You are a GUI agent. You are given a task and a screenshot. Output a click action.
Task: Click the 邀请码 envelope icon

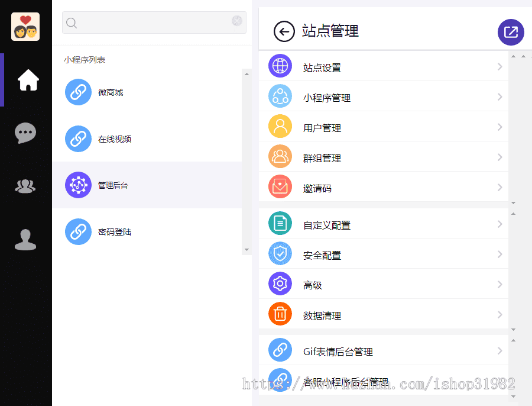coord(280,186)
